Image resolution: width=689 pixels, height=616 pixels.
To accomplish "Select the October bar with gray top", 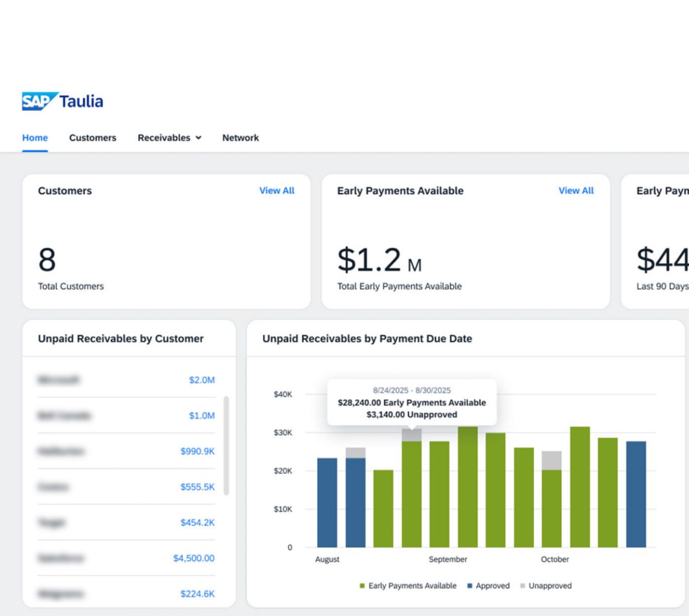I will [552, 499].
